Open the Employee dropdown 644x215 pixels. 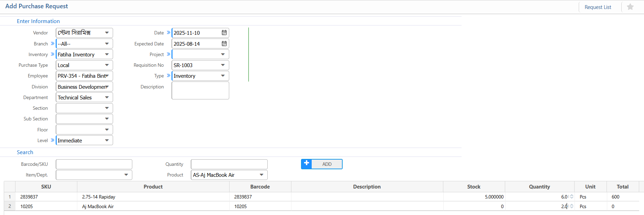pyautogui.click(x=107, y=76)
